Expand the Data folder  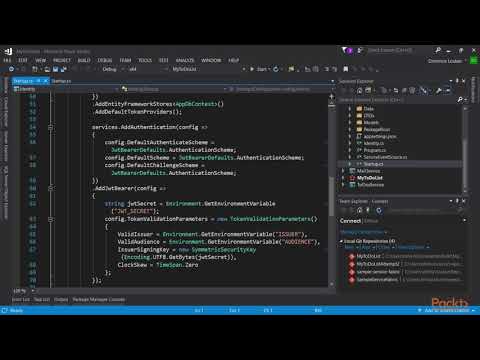click(349, 109)
